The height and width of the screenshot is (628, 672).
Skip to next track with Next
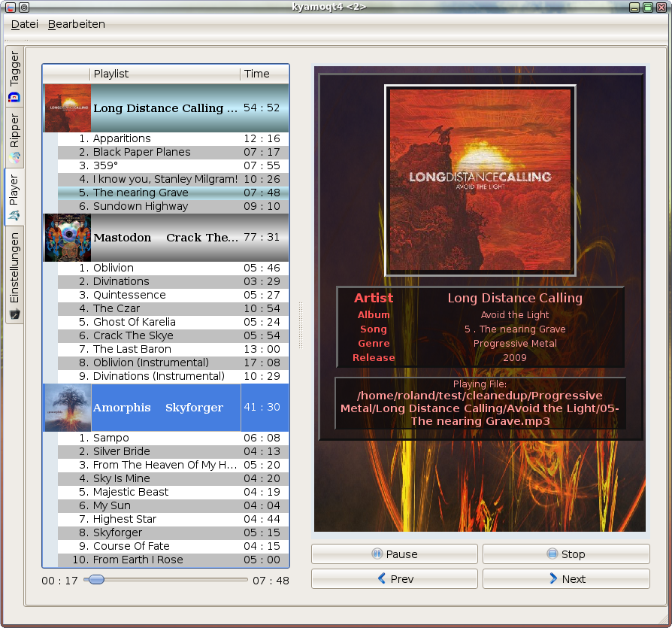(565, 579)
